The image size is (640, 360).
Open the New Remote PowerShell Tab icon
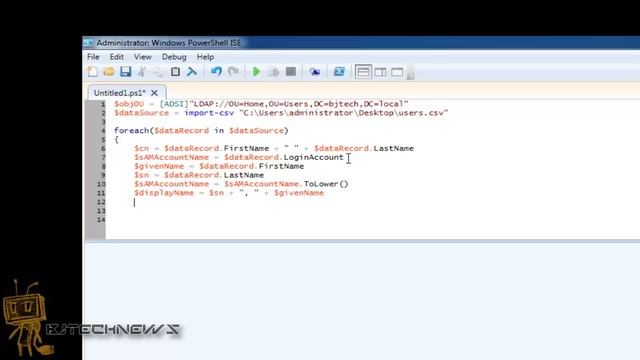click(x=314, y=72)
